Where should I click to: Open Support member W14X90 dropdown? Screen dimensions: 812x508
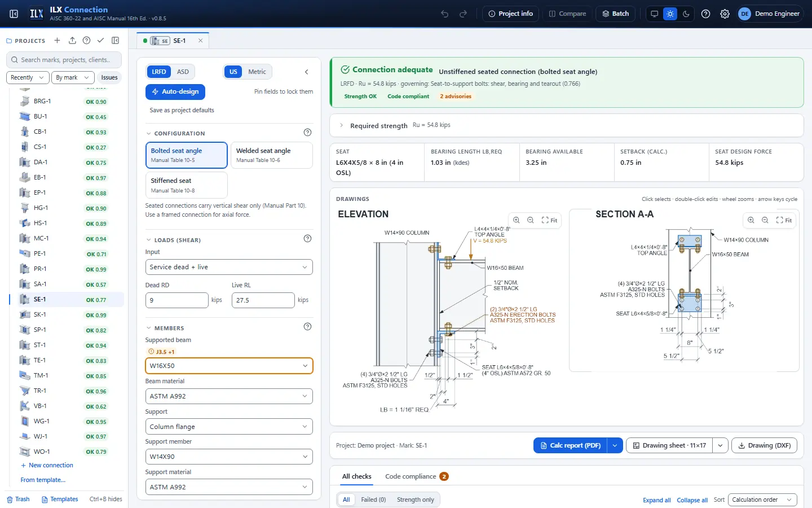tap(229, 457)
